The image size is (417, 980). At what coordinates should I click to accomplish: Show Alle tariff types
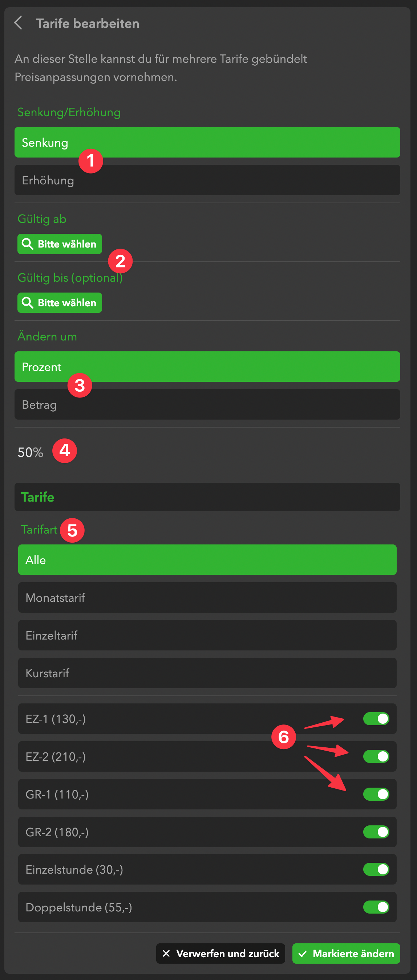tap(207, 560)
